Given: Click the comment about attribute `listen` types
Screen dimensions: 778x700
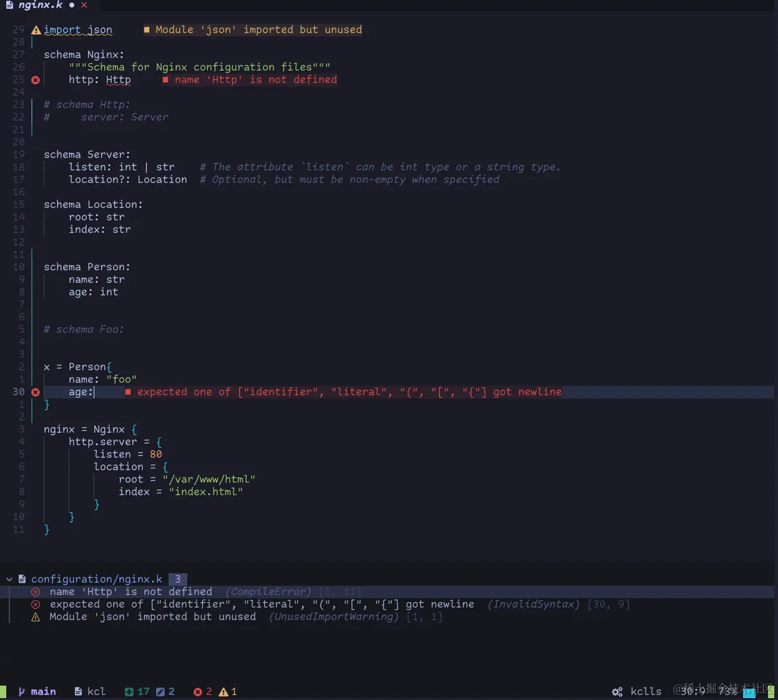Looking at the screenshot, I should tap(380, 167).
